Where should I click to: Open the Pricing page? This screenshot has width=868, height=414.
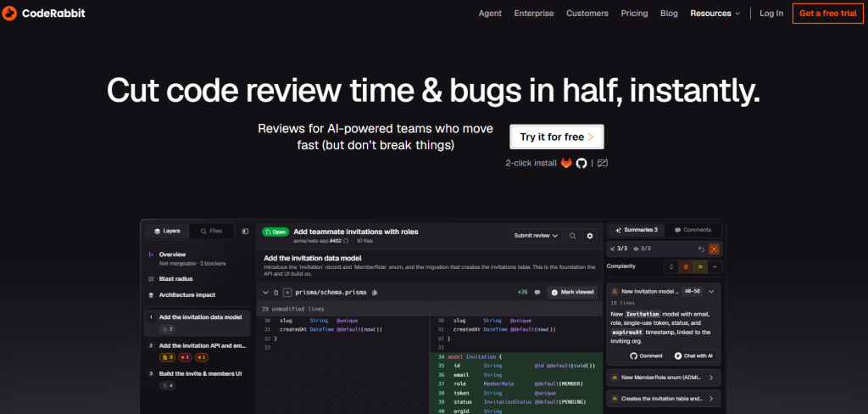634,14
